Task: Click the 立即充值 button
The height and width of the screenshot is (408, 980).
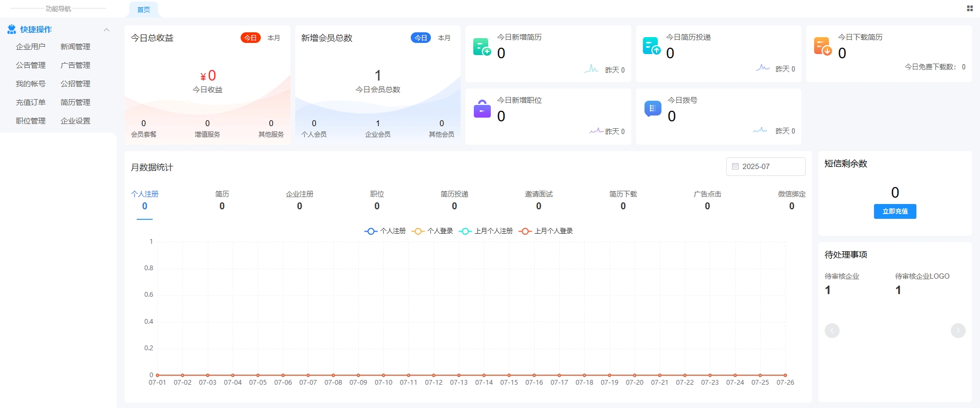Action: (895, 211)
